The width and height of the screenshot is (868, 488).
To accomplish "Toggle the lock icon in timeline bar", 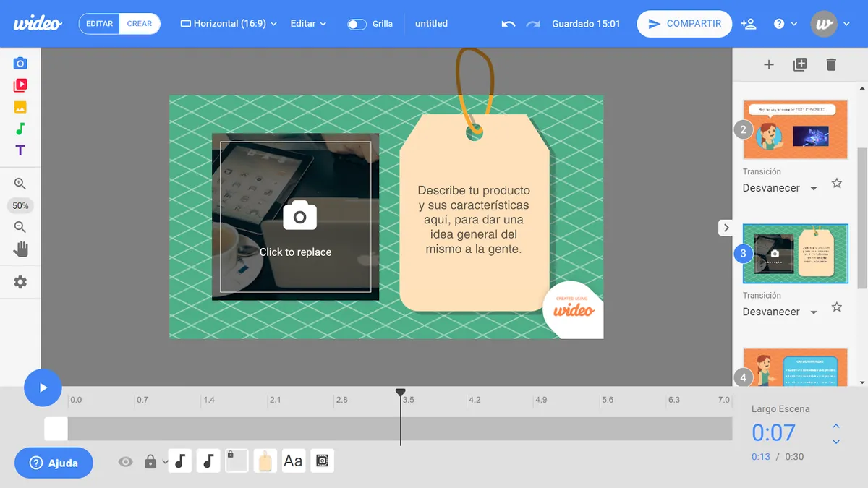I will (x=150, y=461).
